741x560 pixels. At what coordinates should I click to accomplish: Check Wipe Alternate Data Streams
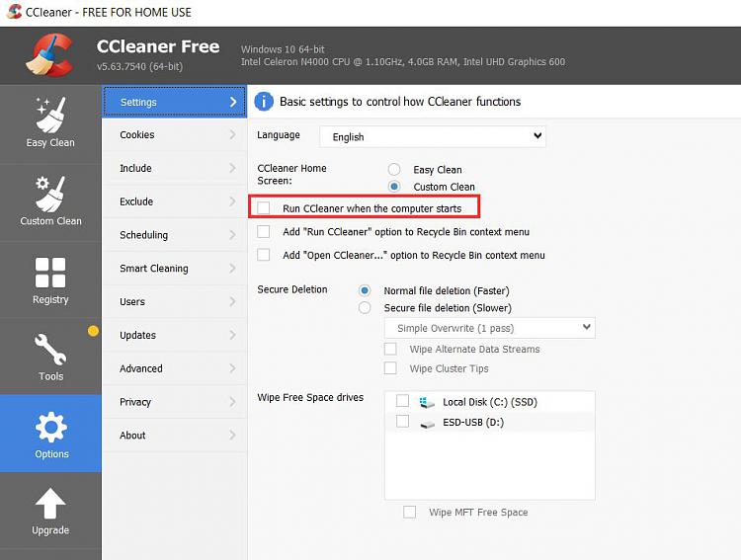tap(390, 349)
